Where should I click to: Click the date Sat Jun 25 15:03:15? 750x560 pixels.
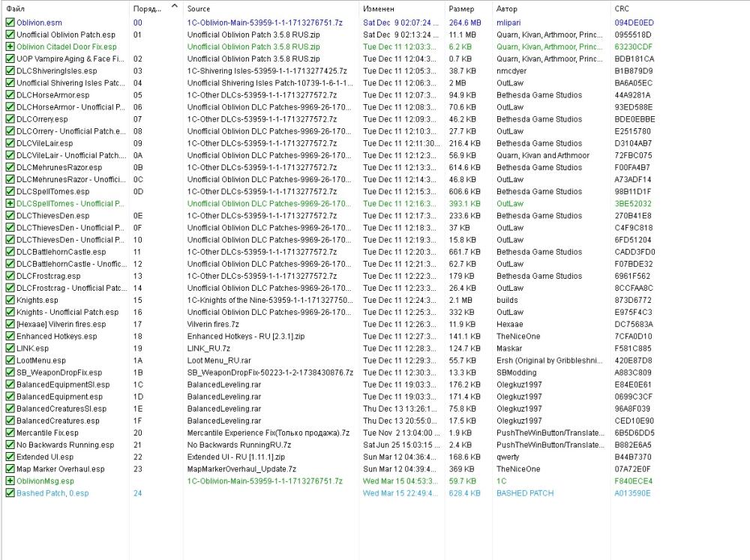pyautogui.click(x=400, y=445)
